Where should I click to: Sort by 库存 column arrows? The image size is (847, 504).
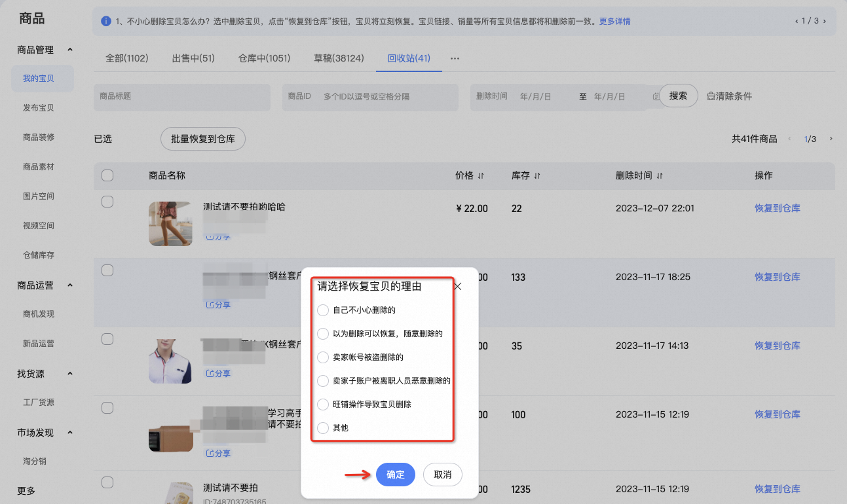point(537,175)
